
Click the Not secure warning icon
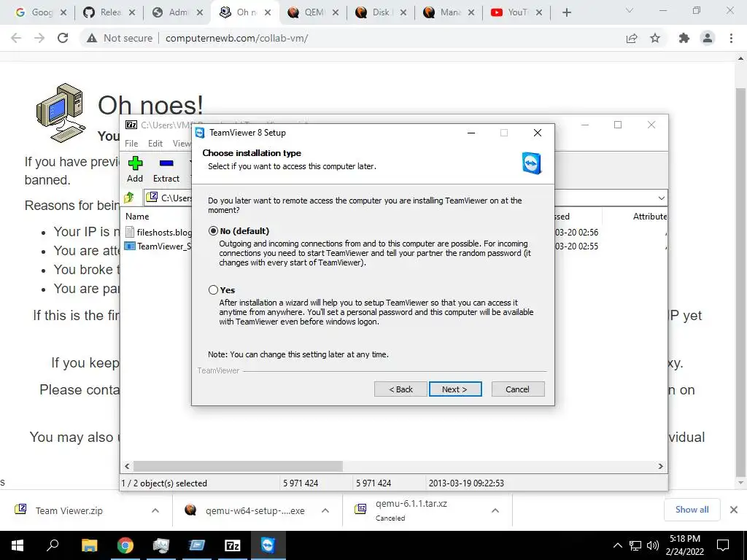tap(92, 38)
